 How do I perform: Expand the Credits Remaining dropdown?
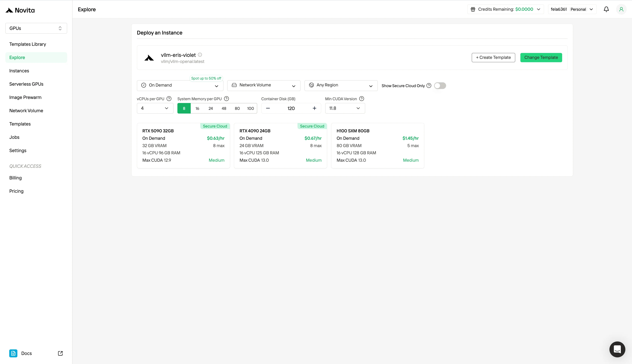tap(505, 9)
